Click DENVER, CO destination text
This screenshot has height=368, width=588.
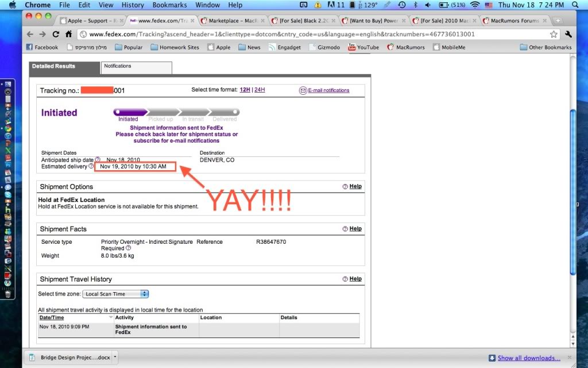click(217, 160)
